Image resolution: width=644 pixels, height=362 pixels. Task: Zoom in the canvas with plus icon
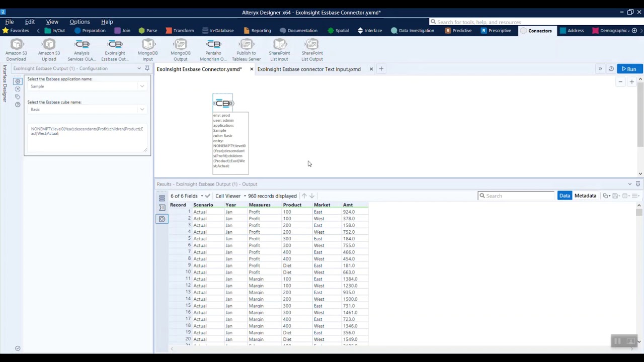(x=632, y=82)
